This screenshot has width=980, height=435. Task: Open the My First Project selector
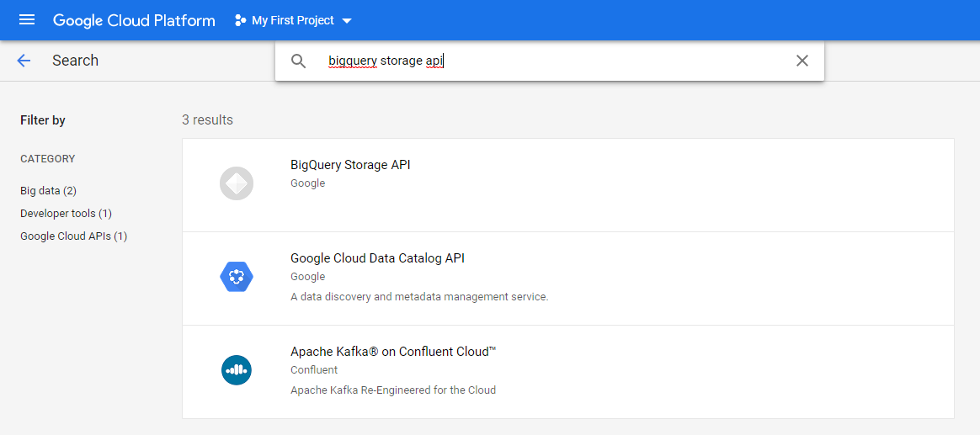[293, 20]
